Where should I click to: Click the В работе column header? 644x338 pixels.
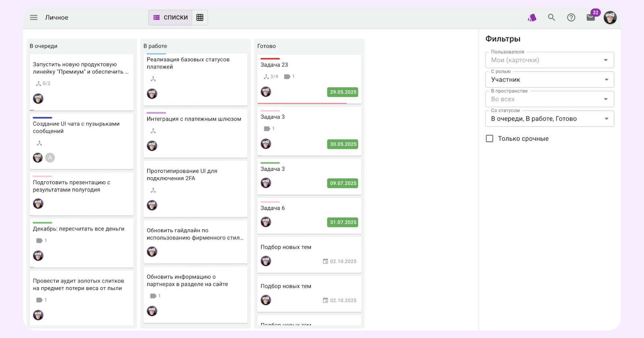155,46
